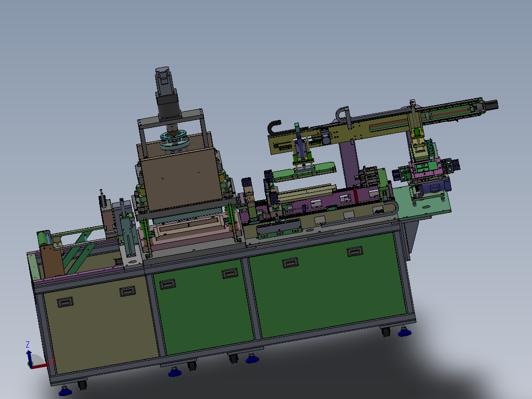Select the widest green cabinet door
Image resolution: width=532 pixels, height=399 pixels.
[x=327, y=285]
